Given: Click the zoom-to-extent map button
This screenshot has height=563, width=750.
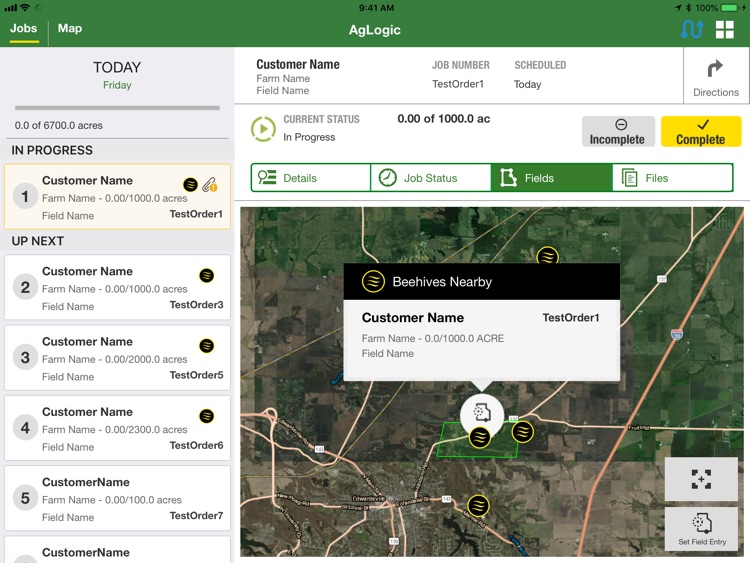Looking at the screenshot, I should pyautogui.click(x=701, y=479).
